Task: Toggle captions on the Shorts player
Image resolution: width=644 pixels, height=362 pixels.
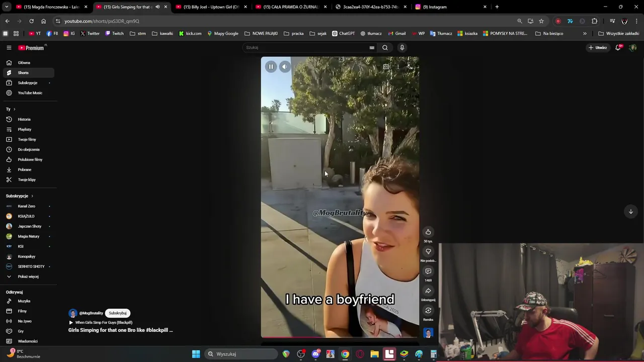Action: pos(386,66)
